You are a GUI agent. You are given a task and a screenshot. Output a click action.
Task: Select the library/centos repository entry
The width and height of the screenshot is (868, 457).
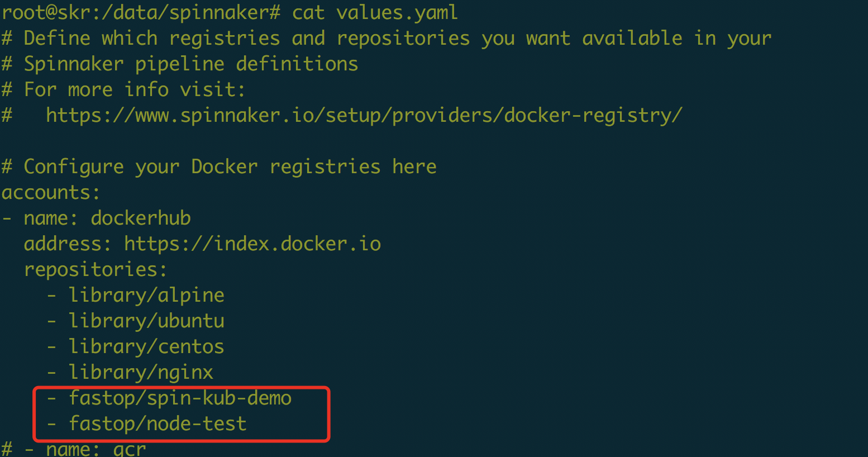coord(146,347)
